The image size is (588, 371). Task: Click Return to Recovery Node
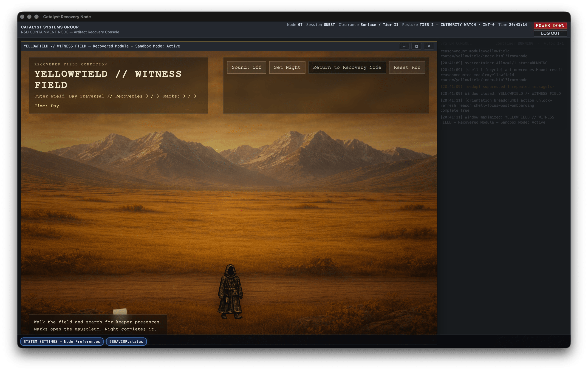347,67
